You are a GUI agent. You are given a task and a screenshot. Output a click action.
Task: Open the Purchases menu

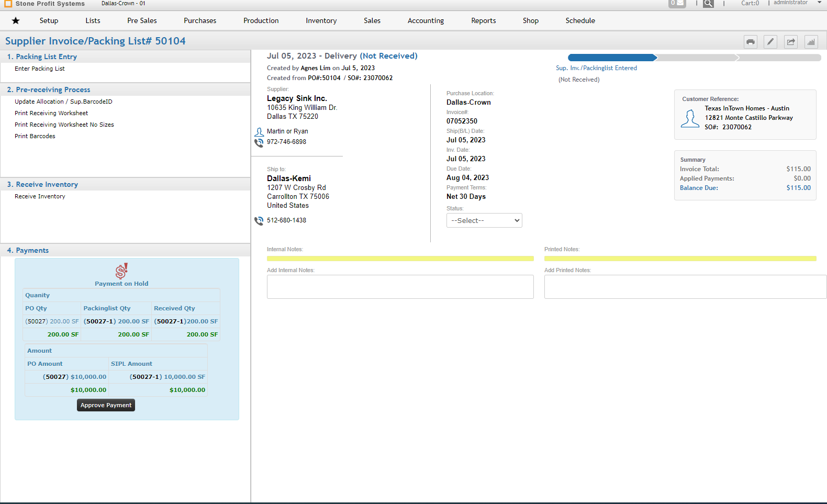point(200,20)
